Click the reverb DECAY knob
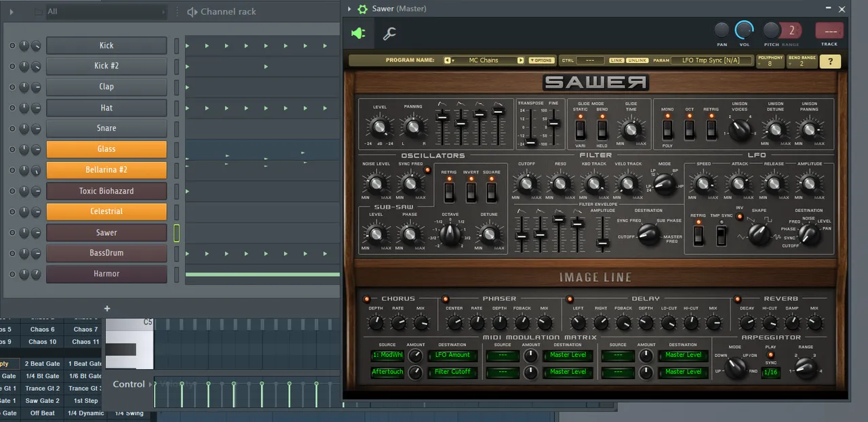This screenshot has height=422, width=868. pyautogui.click(x=747, y=322)
